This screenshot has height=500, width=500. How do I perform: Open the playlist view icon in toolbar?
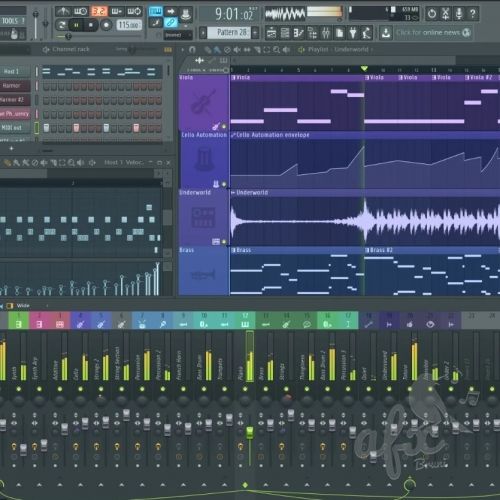coord(272,33)
